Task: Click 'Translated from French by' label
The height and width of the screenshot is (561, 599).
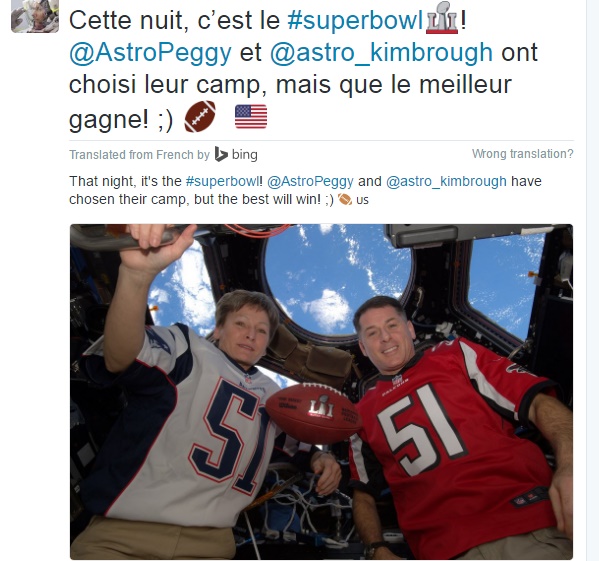Action: pos(139,155)
